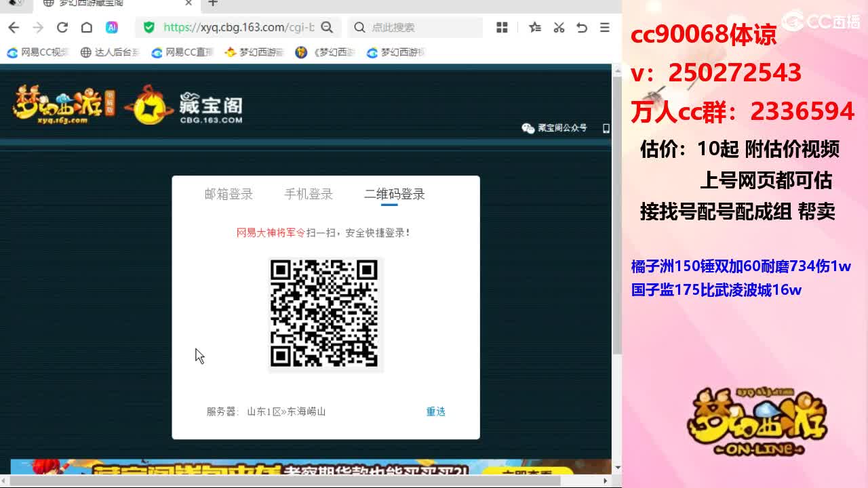Close the 梦幻西游藏宝阁 browser tab
Image resolution: width=868 pixels, height=488 pixels.
pos(189,3)
